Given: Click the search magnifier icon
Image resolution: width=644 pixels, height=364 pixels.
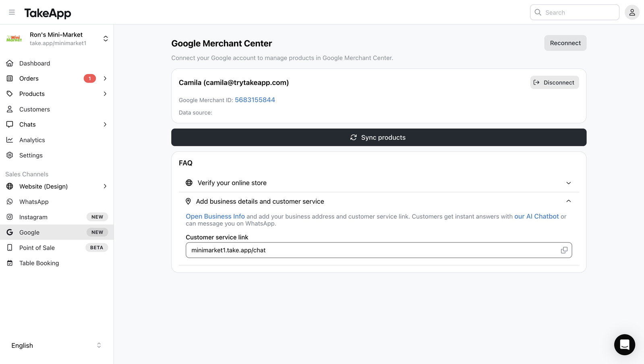Looking at the screenshot, I should pyautogui.click(x=538, y=12).
